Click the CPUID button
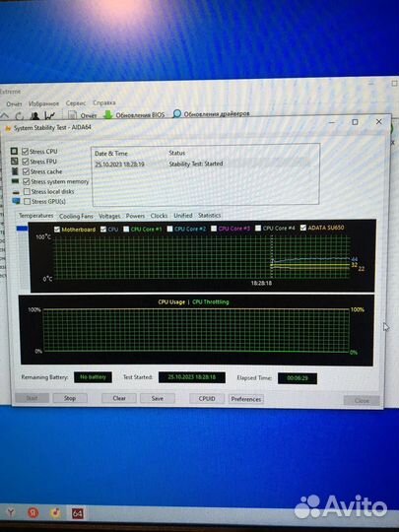Screen dimensions: 399x532 point(207,399)
